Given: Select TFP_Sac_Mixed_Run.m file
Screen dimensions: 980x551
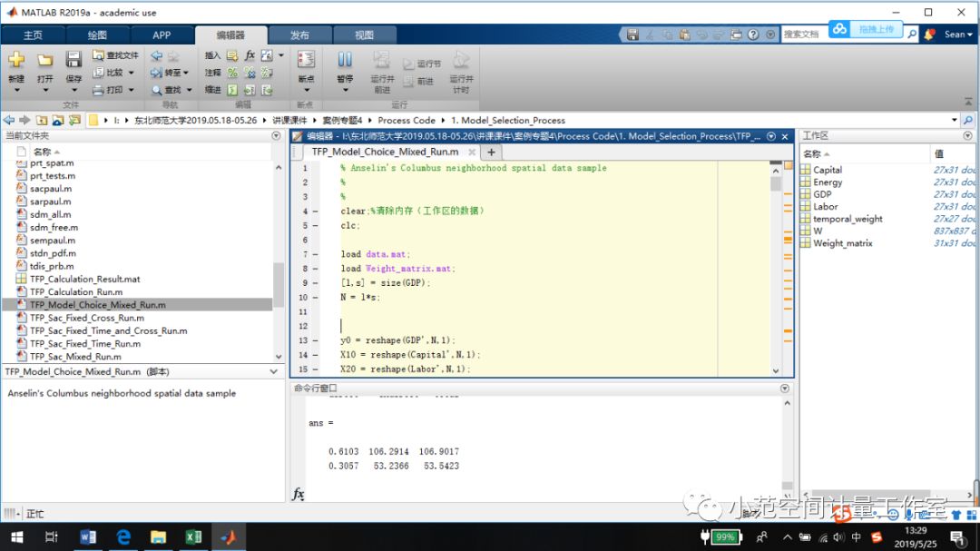Looking at the screenshot, I should [x=75, y=357].
